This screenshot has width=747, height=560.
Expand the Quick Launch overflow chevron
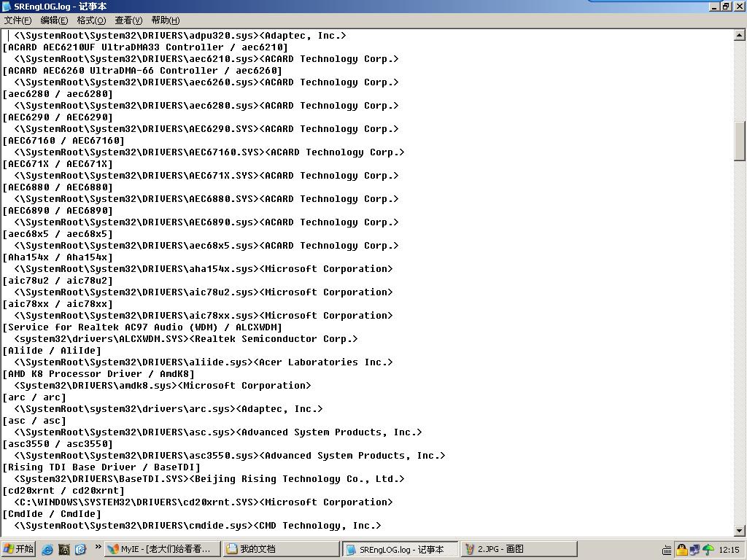click(x=98, y=547)
